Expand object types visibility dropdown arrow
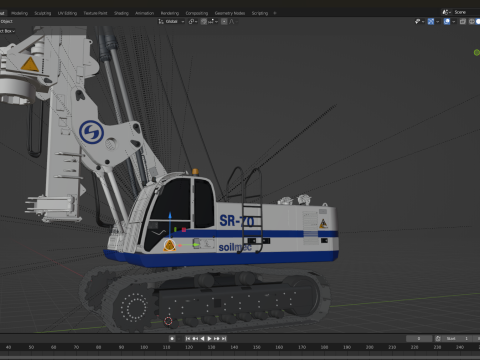 423,21
